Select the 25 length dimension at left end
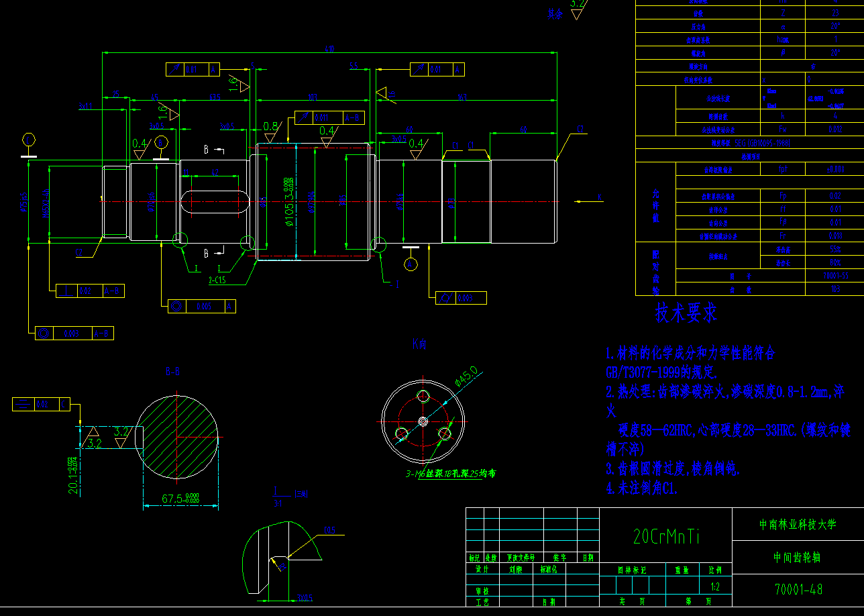 [115, 95]
